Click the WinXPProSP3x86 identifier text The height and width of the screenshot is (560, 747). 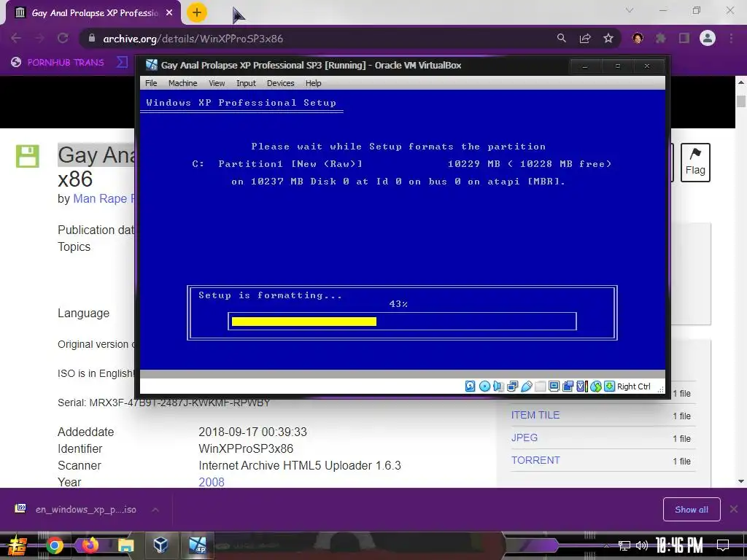(246, 448)
